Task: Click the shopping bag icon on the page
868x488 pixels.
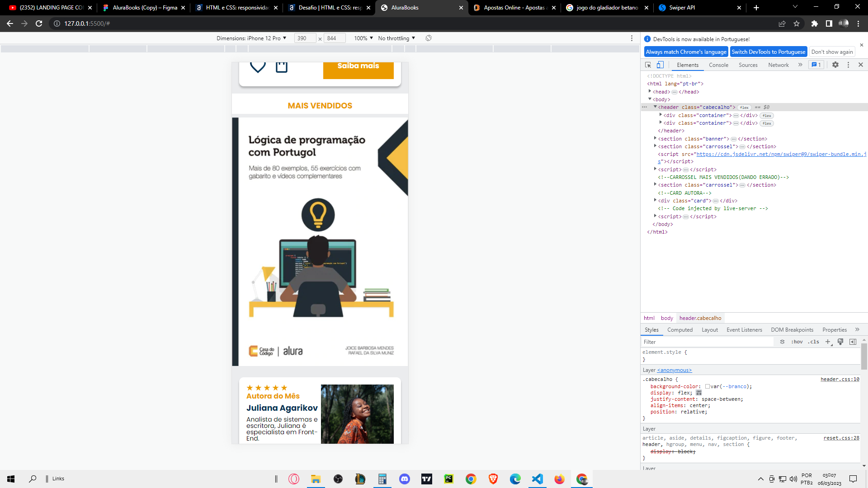Action: pyautogui.click(x=282, y=67)
